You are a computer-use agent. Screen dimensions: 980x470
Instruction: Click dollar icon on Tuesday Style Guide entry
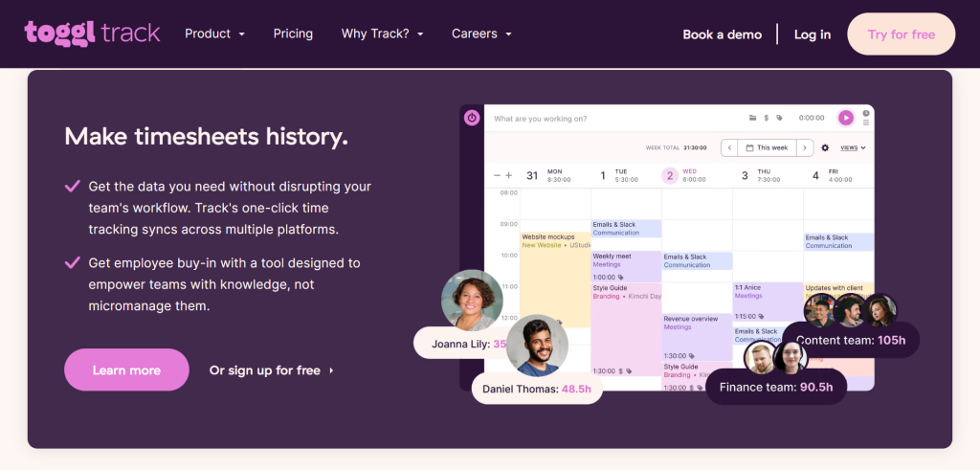point(620,370)
